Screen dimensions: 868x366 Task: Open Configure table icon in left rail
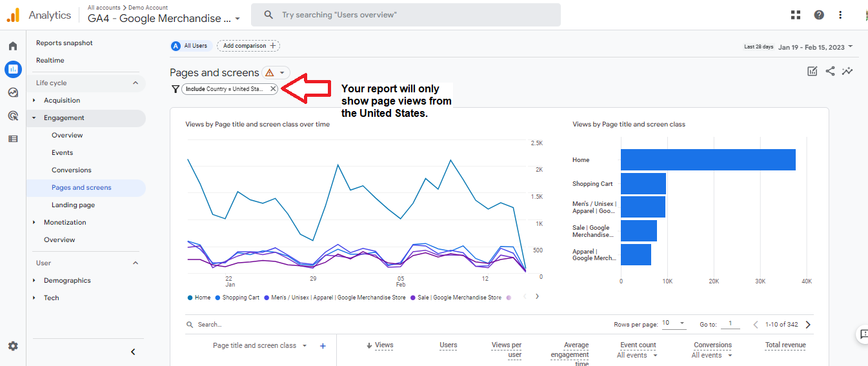[x=13, y=139]
